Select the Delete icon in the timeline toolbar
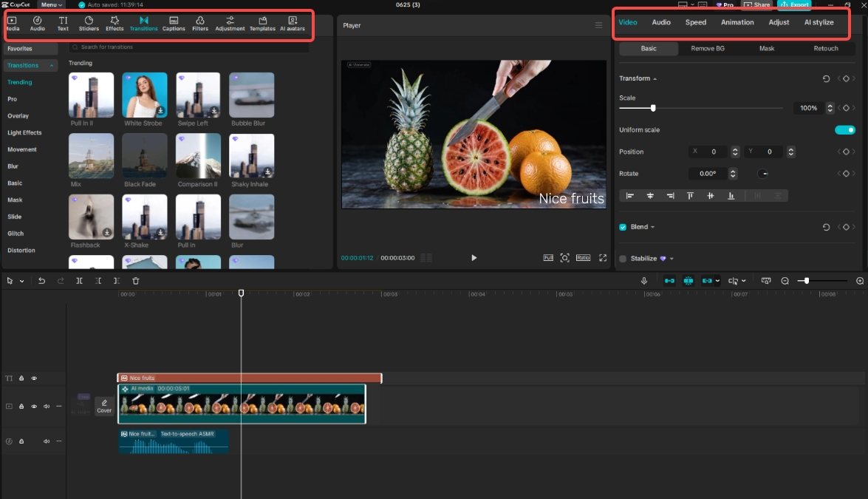Screen dimensions: 868x499 click(x=135, y=280)
